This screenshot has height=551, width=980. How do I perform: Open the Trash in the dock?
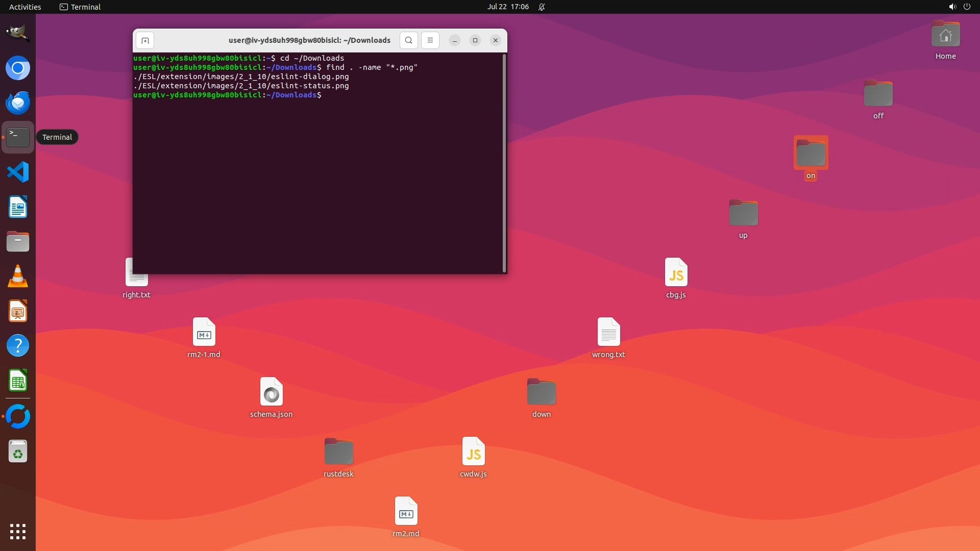(18, 452)
